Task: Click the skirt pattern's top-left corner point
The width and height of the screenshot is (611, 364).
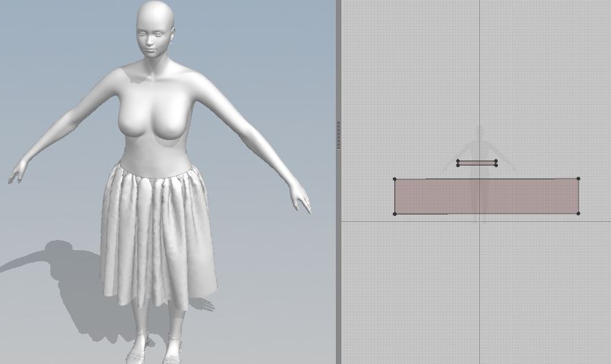Action: (x=394, y=179)
